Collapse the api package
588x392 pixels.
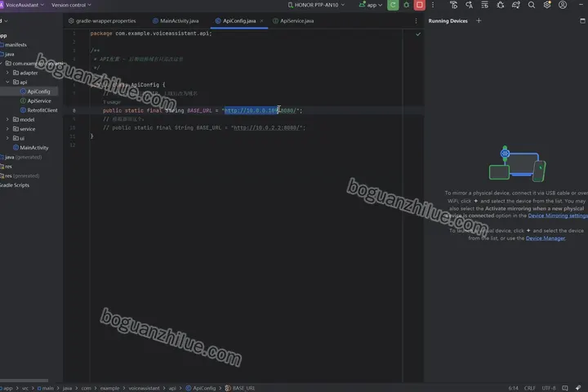tap(7, 82)
